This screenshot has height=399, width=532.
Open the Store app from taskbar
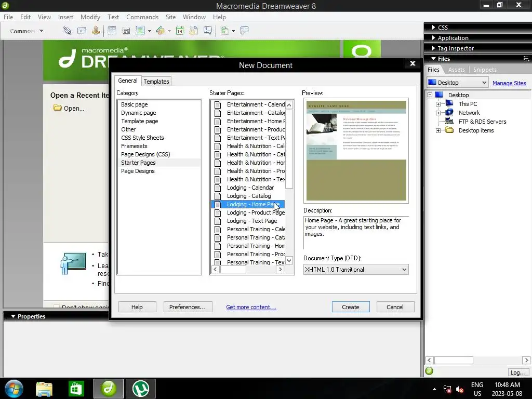[76, 389]
